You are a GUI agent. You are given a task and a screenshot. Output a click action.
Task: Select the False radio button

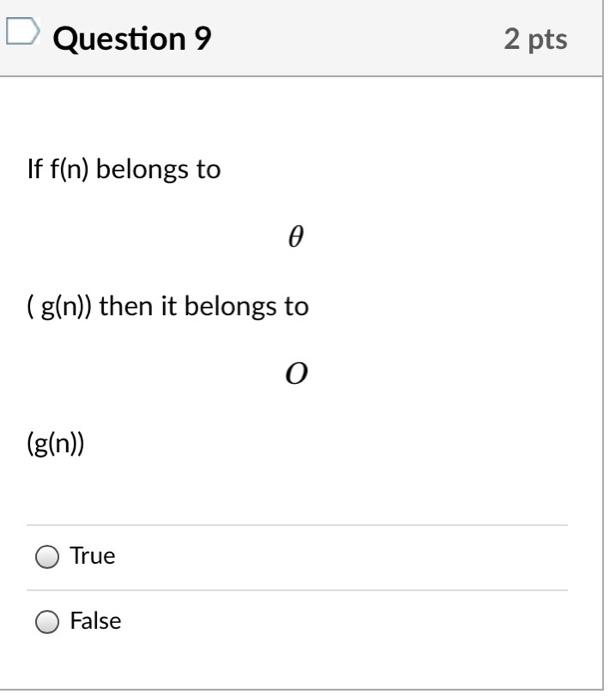click(x=47, y=622)
